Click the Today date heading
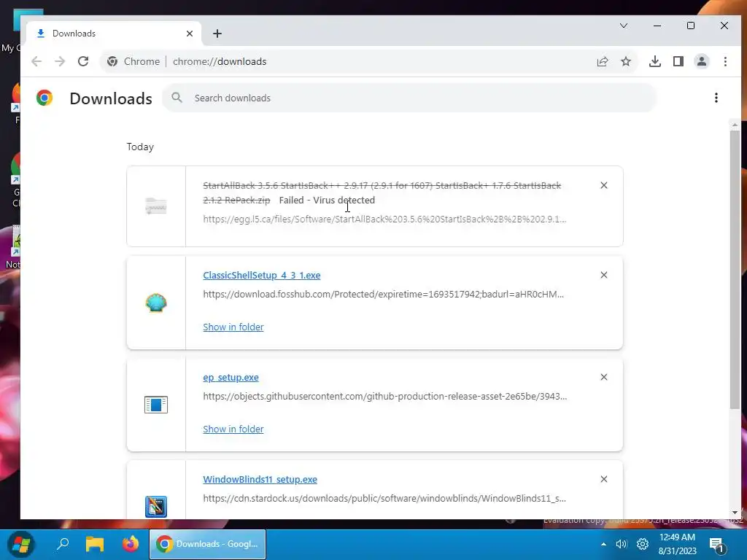This screenshot has height=560, width=747. point(140,147)
